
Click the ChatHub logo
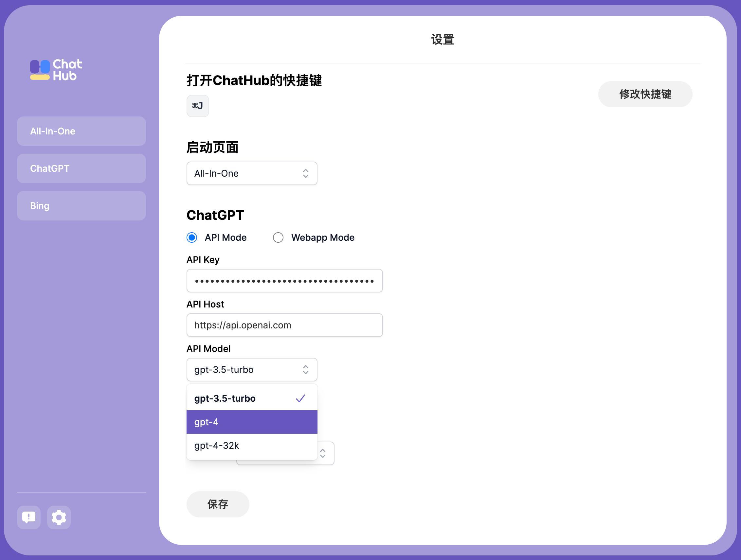click(56, 70)
